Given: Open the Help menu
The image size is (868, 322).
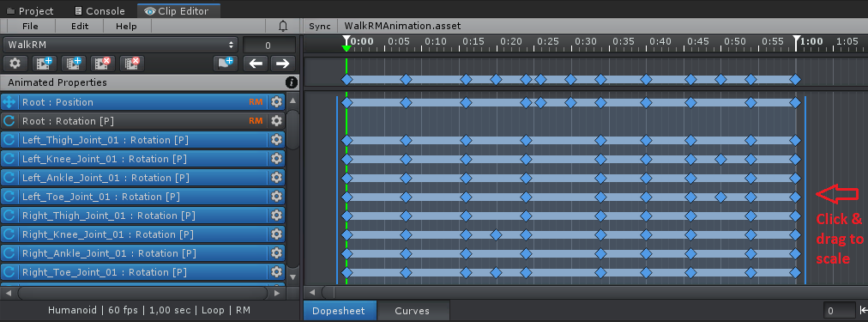Looking at the screenshot, I should point(126,26).
